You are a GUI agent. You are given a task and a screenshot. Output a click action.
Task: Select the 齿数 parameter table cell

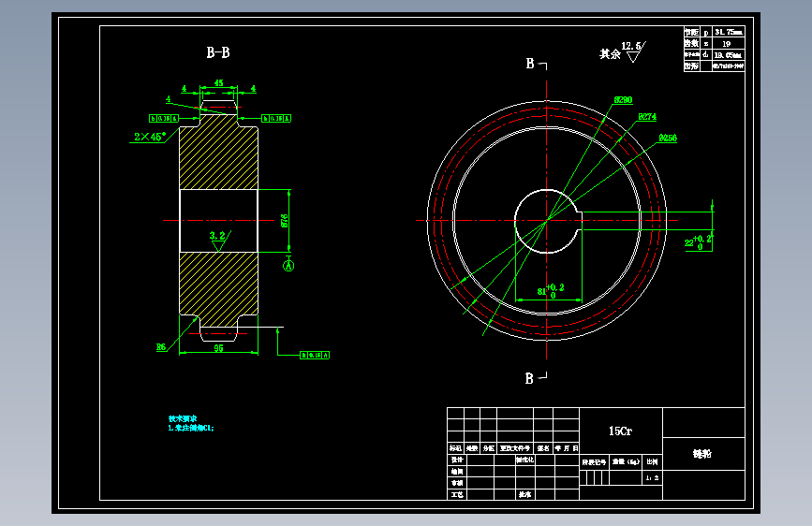pyautogui.click(x=692, y=44)
